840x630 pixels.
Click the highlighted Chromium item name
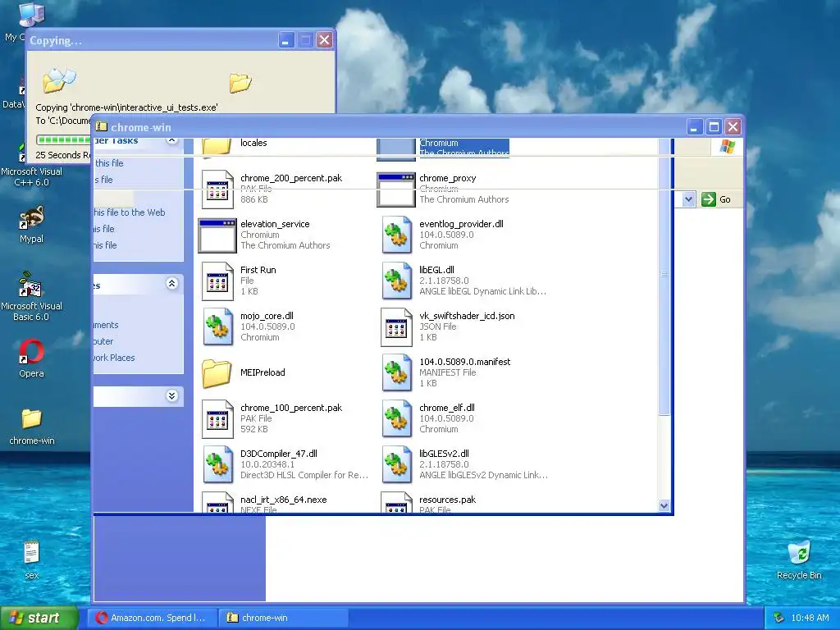439,143
